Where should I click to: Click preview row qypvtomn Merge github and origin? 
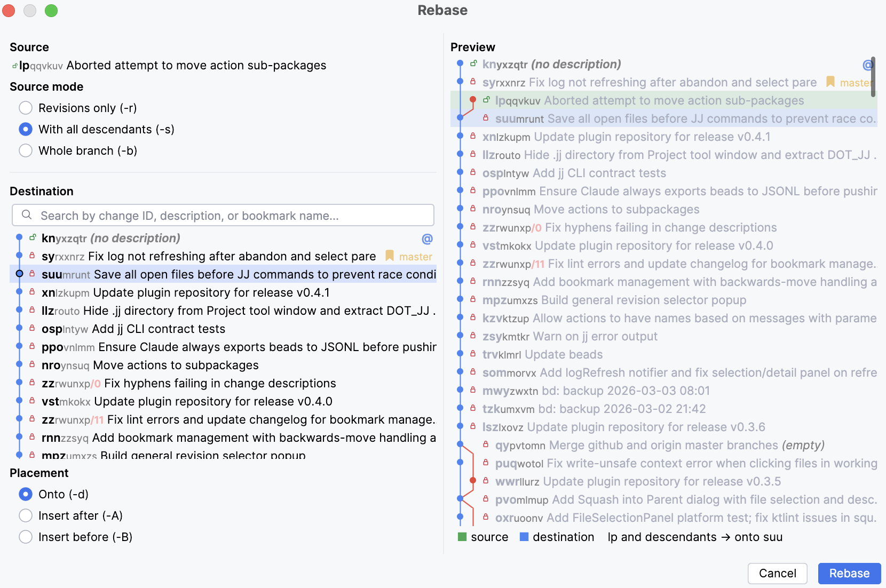tap(664, 445)
